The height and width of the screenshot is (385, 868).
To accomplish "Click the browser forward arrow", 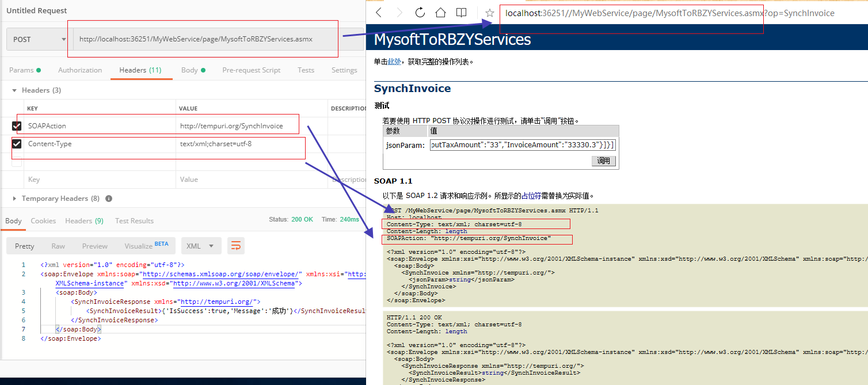I will click(399, 13).
